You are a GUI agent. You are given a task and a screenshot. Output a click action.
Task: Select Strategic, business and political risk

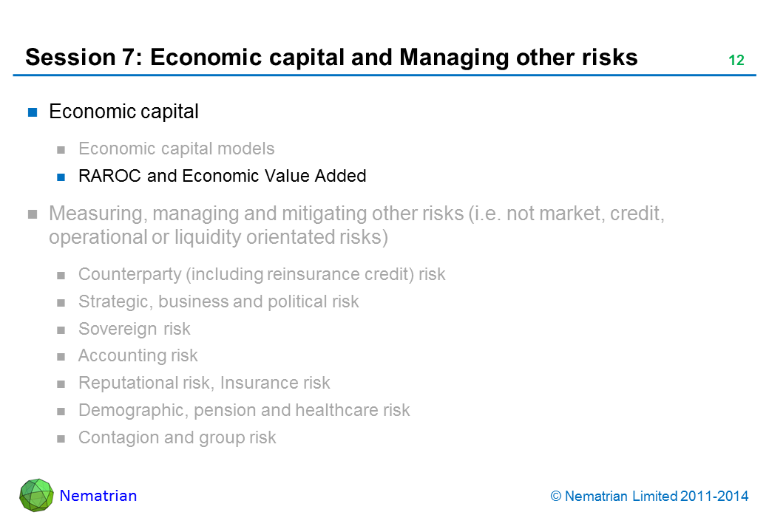pos(218,301)
